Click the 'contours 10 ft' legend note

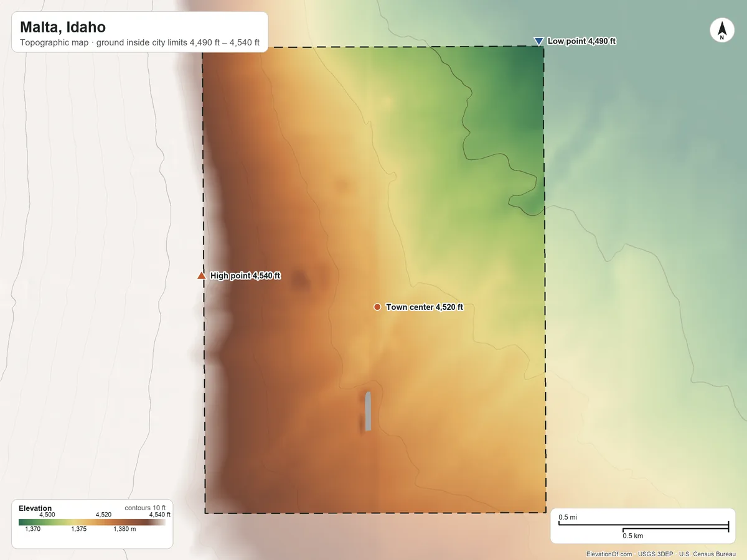[146, 508]
